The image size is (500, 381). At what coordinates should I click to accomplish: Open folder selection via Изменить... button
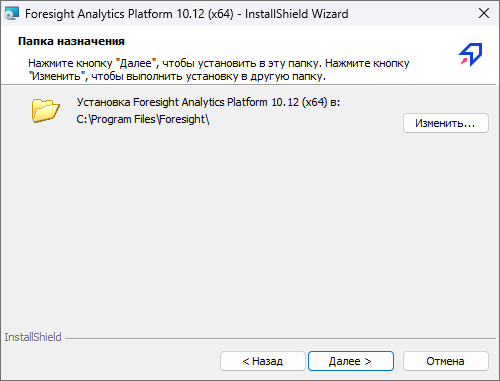pyautogui.click(x=446, y=123)
